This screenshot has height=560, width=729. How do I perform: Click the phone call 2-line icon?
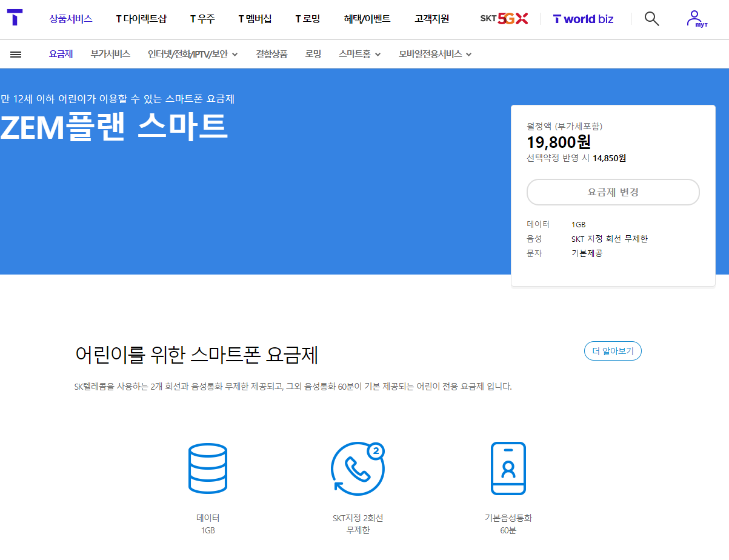pyautogui.click(x=358, y=468)
